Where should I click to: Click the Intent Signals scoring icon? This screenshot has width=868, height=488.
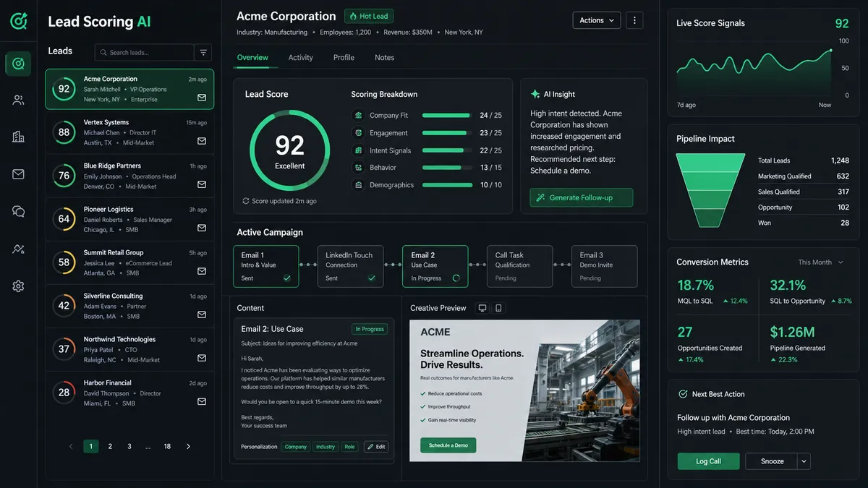point(358,150)
